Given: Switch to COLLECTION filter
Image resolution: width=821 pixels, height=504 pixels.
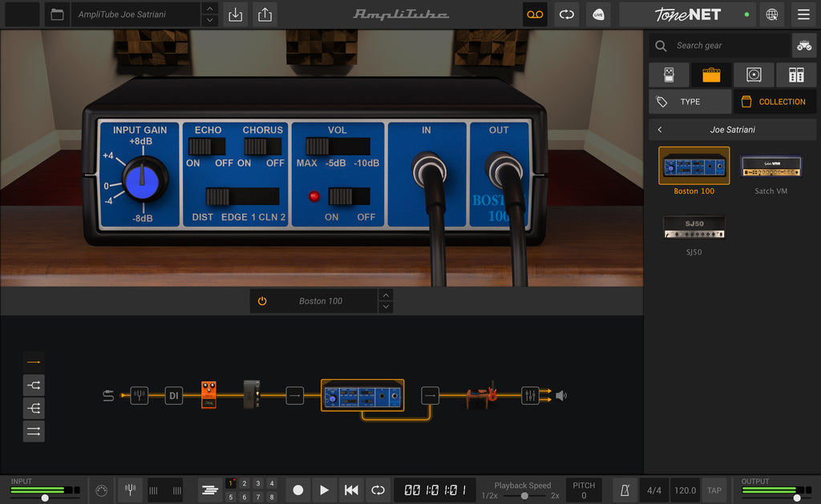Looking at the screenshot, I should click(x=774, y=102).
